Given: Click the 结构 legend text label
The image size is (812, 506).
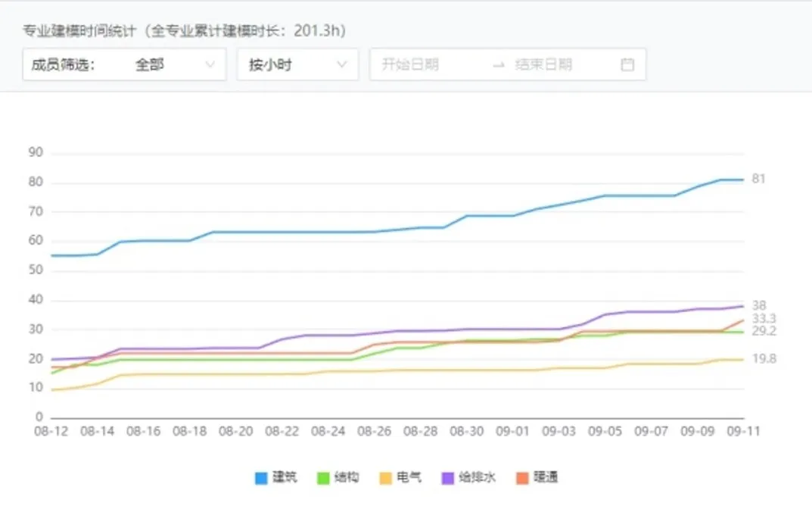Looking at the screenshot, I should point(347,478).
